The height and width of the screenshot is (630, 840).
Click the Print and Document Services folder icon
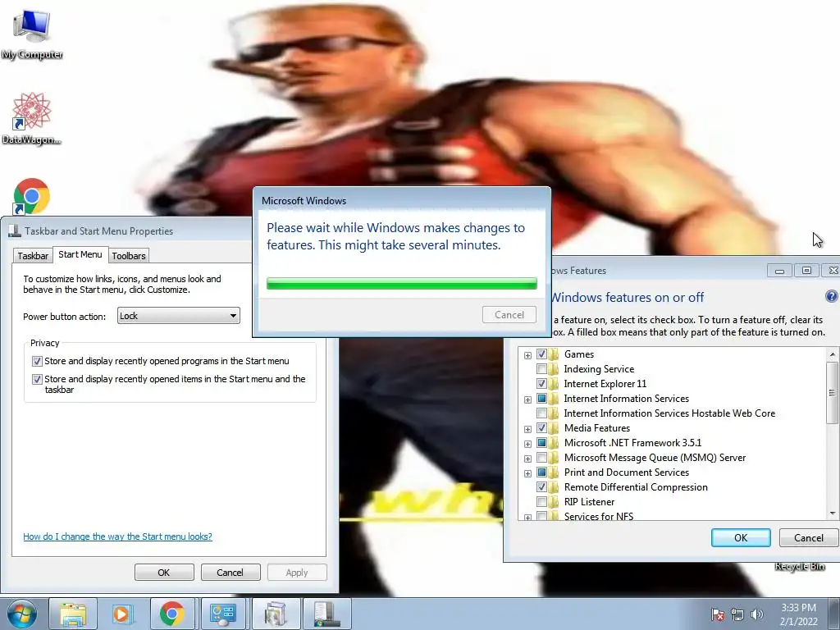554,472
